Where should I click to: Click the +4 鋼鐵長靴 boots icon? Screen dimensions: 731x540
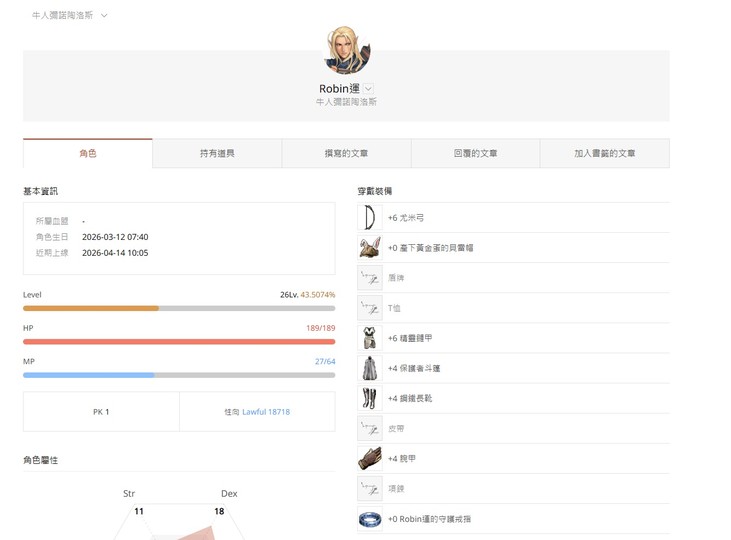[369, 398]
